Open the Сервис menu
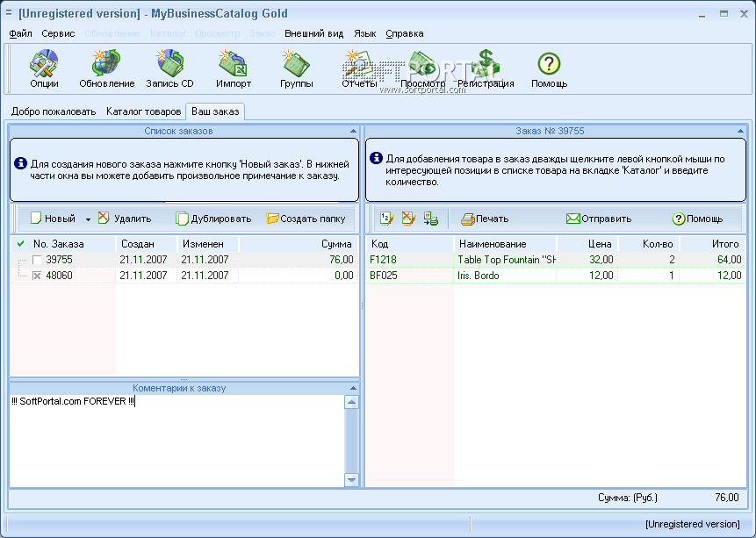Viewport: 756px width, 538px height. pyautogui.click(x=58, y=33)
